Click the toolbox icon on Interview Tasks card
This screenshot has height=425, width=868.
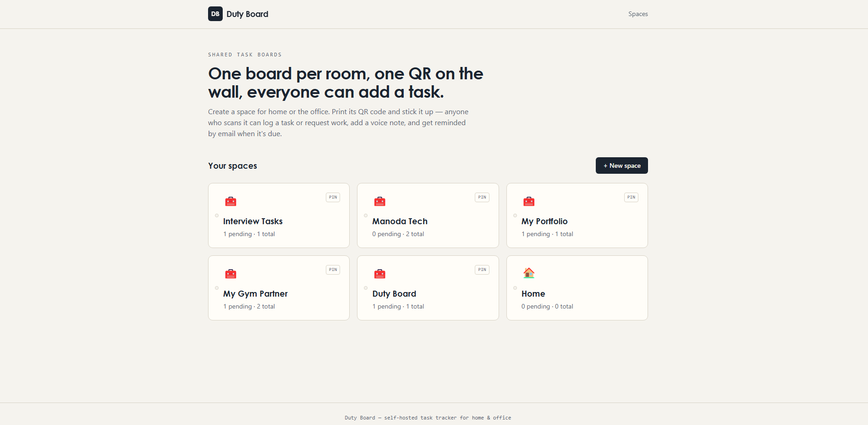point(231,201)
